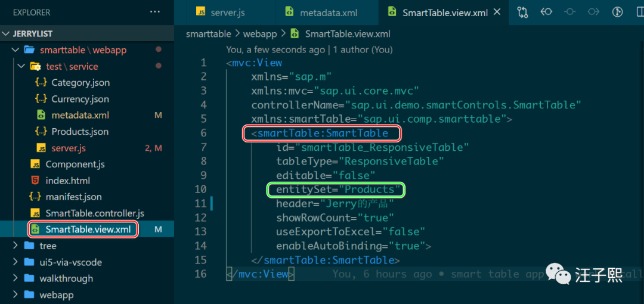
Task: Collapse the test\service folder
Action: (23, 66)
